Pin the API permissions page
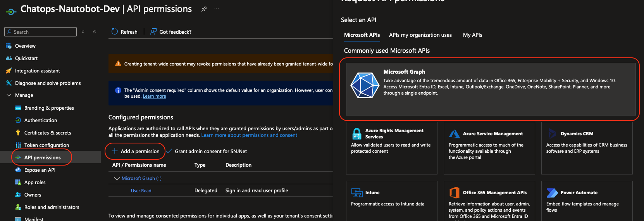The width and height of the screenshot is (644, 221). point(204,9)
